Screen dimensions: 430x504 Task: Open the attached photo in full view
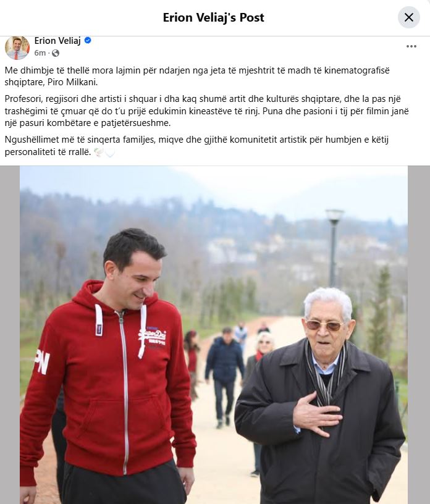pos(214,335)
